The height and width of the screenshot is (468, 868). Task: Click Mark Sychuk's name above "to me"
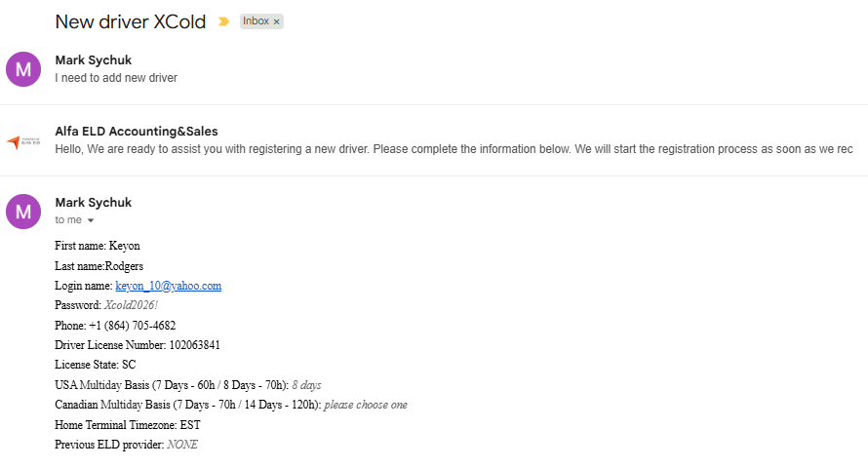pyautogui.click(x=94, y=203)
